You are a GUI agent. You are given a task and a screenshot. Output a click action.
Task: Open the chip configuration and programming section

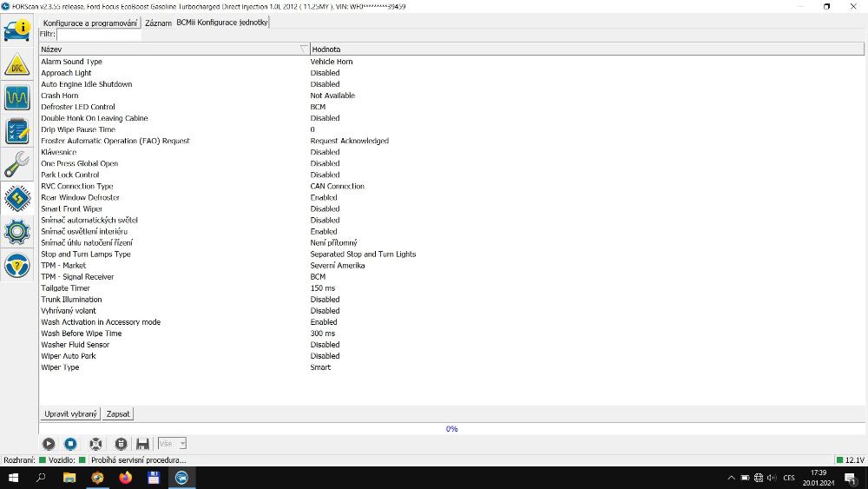[17, 198]
